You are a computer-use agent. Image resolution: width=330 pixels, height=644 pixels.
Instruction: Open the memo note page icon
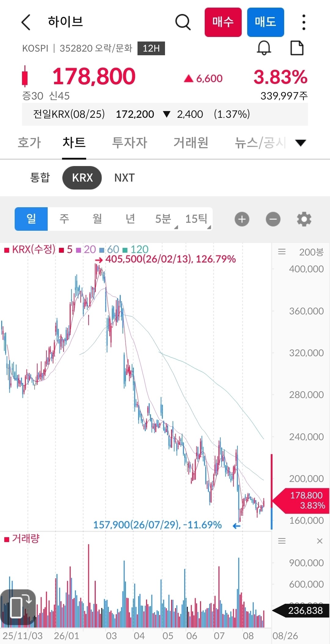pyautogui.click(x=297, y=48)
